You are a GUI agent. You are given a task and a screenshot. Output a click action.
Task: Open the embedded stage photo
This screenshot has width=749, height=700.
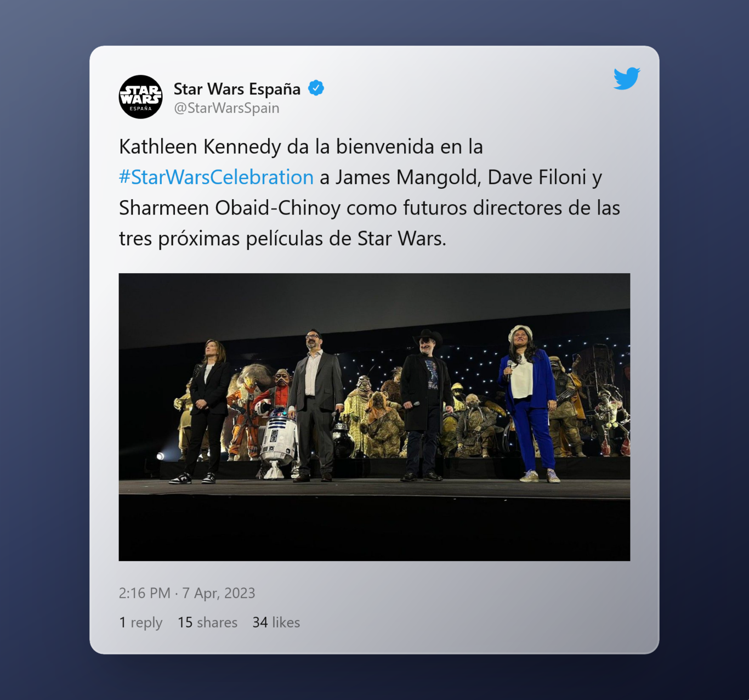(374, 417)
